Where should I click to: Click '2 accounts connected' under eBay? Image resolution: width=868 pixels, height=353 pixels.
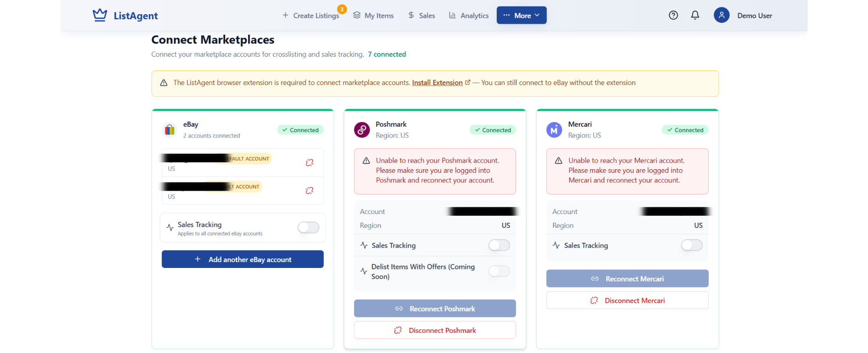pyautogui.click(x=212, y=136)
